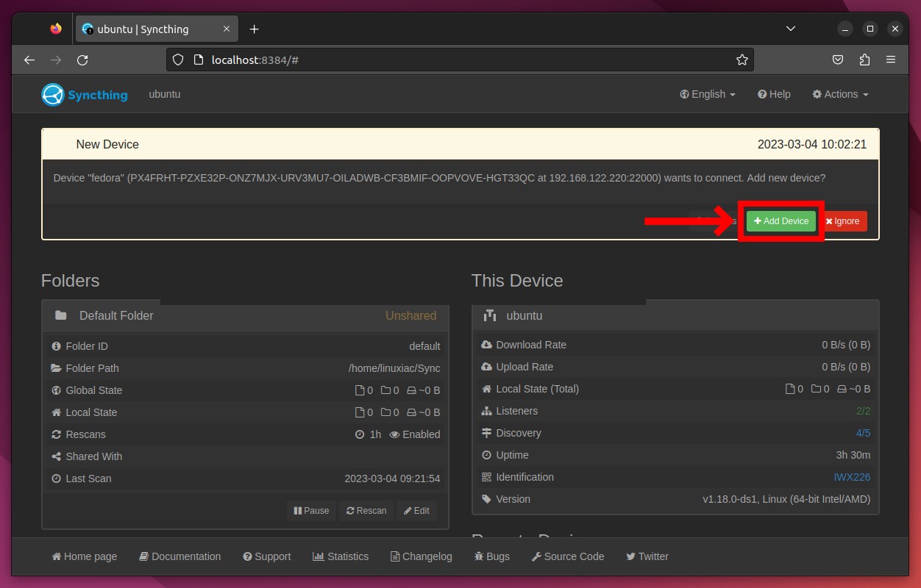
Task: Collapse the ubuntu device panel header
Action: tap(675, 315)
